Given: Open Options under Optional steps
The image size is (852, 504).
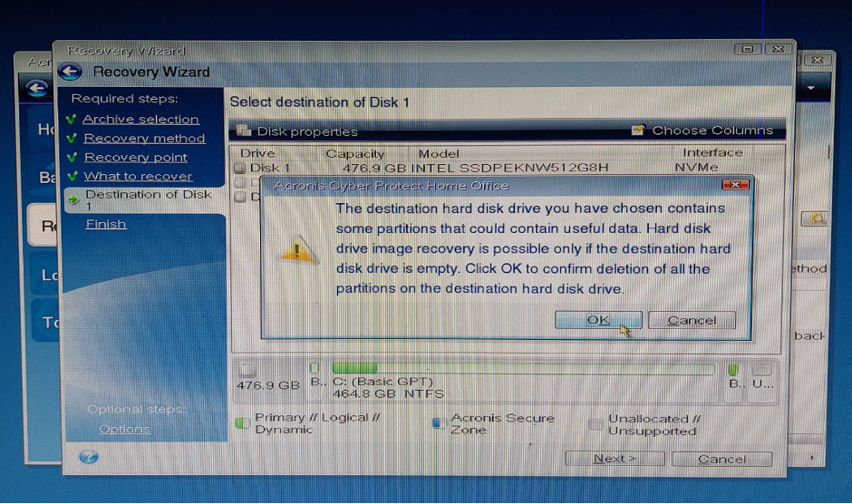Looking at the screenshot, I should (124, 429).
